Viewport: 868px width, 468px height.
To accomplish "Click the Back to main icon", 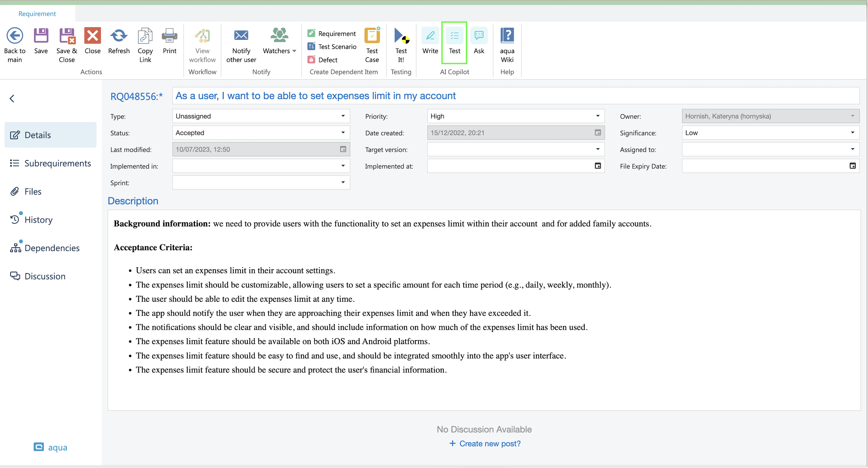I will point(15,36).
